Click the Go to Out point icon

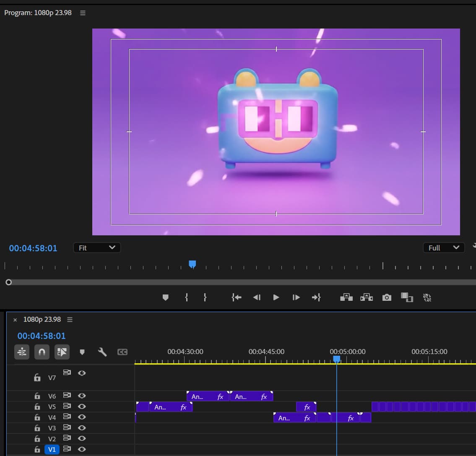(316, 297)
